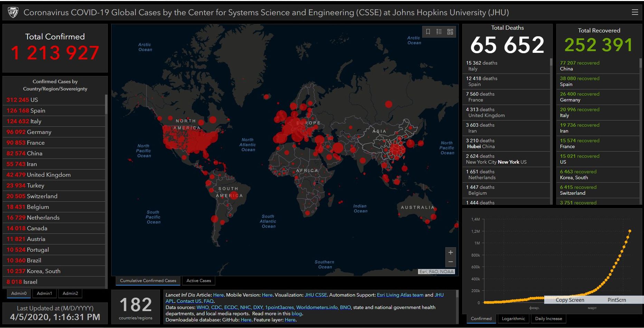This screenshot has width=644, height=328.
Task: Select 96 092 Germany row
Action: pos(54,132)
